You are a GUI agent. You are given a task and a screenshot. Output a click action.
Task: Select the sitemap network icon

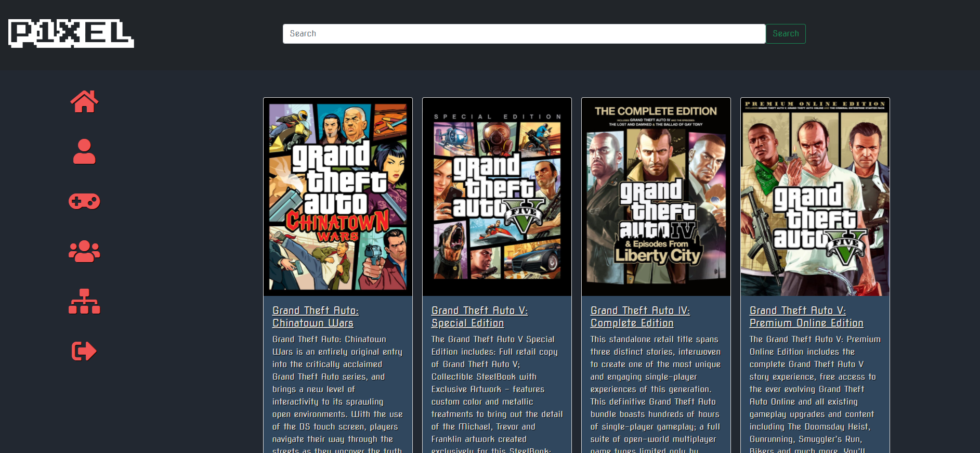click(84, 301)
